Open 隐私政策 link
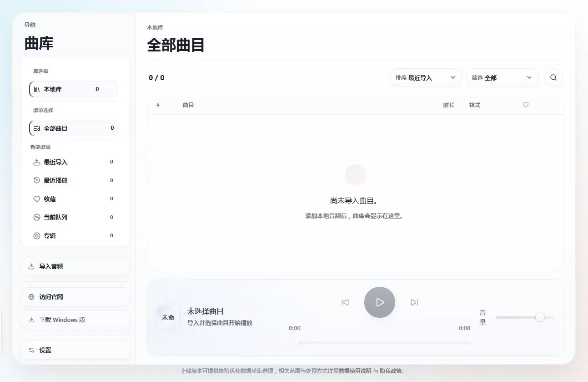588x382 pixels. [x=391, y=371]
